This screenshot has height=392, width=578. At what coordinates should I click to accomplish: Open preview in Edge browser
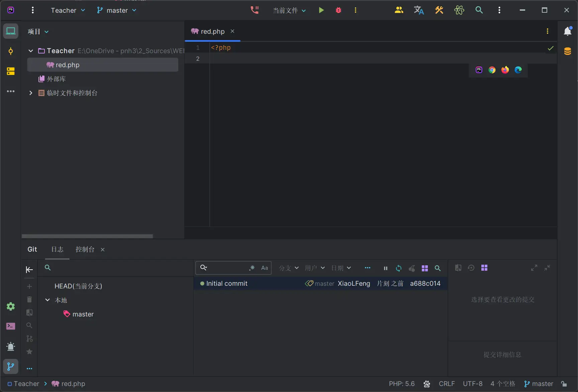(518, 70)
